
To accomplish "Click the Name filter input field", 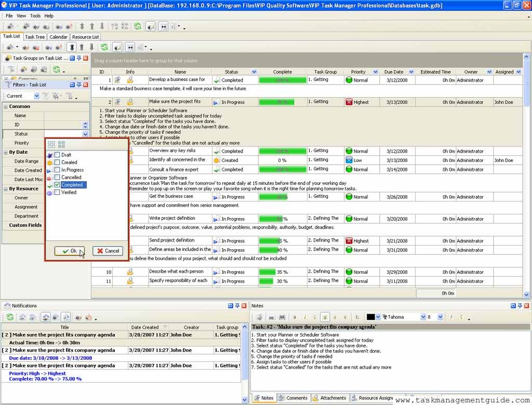I will click(67, 116).
